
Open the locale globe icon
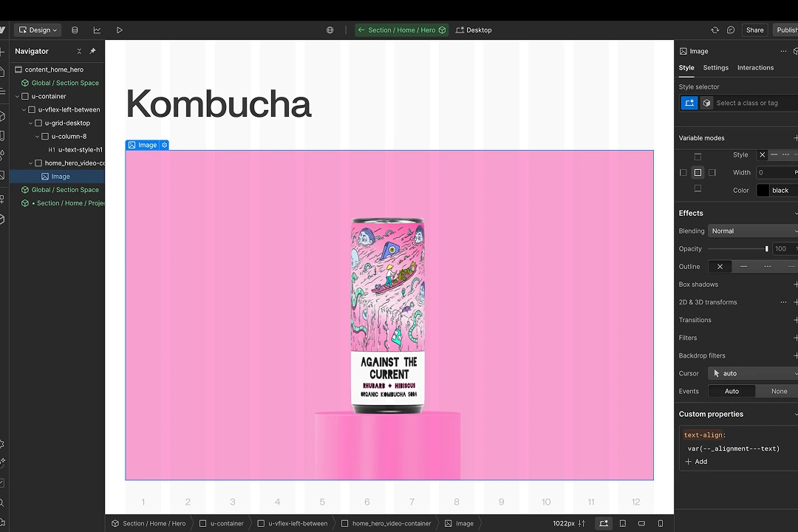click(330, 30)
